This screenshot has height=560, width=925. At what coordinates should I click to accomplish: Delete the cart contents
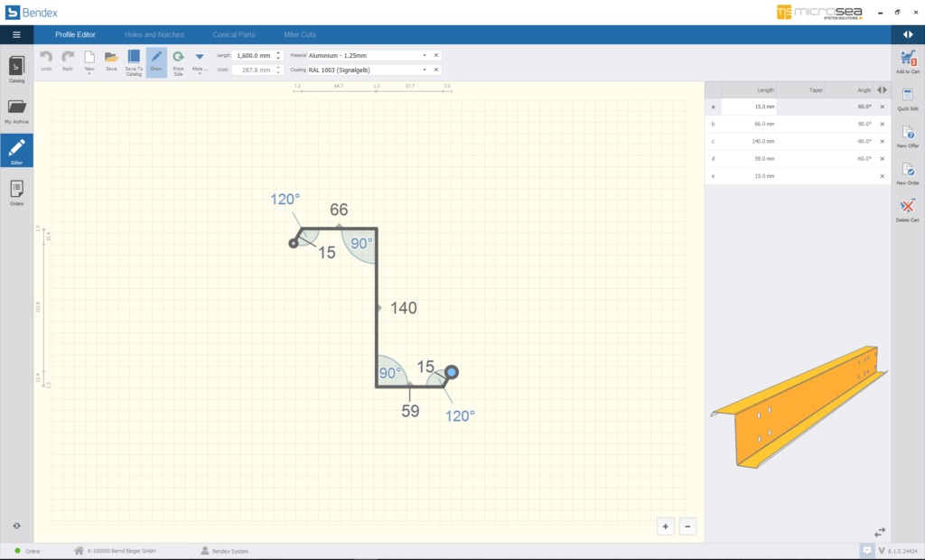908,209
